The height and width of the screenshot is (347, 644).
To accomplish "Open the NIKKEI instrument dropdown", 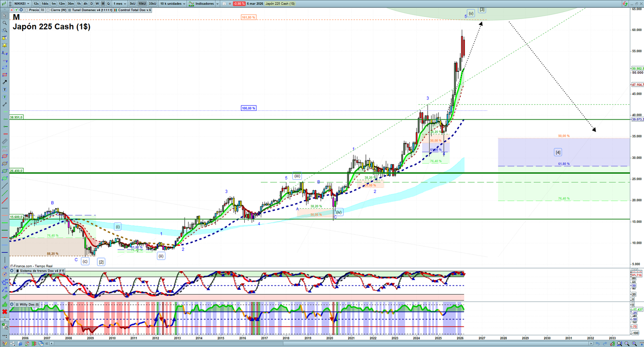I will 22,4.
